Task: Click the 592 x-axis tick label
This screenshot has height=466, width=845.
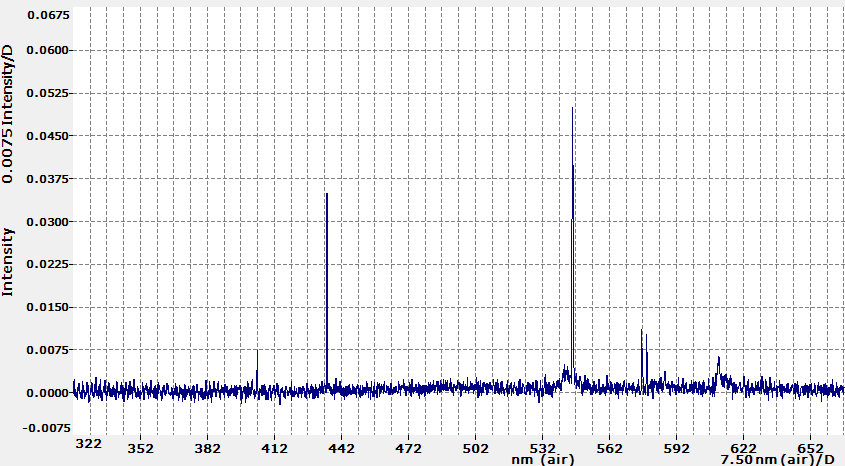Action: (677, 446)
